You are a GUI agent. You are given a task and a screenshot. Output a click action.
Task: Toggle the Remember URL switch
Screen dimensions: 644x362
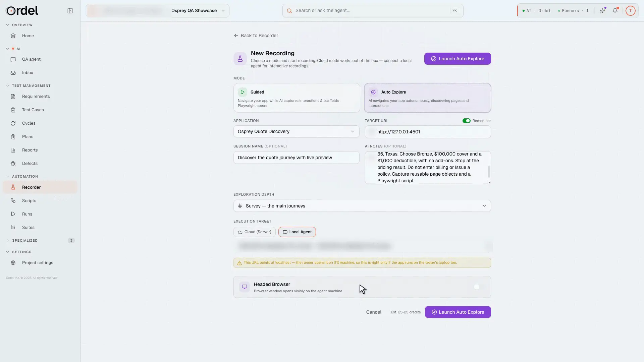(466, 121)
